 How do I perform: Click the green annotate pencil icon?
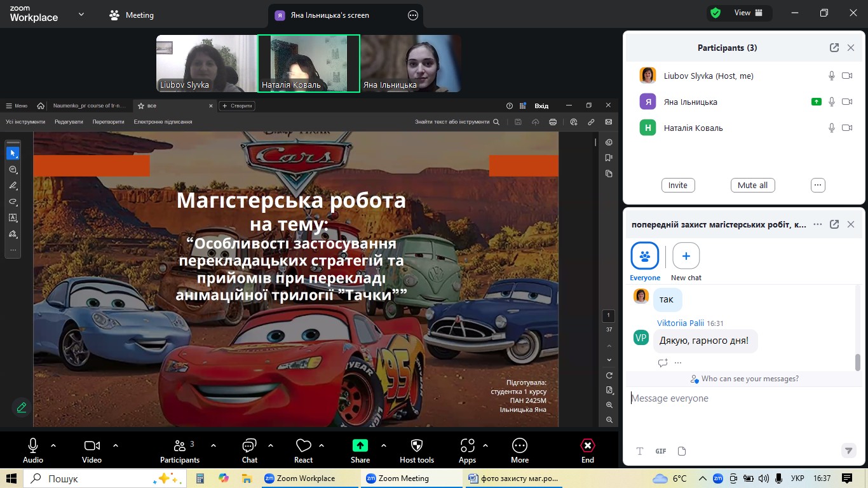pyautogui.click(x=22, y=407)
